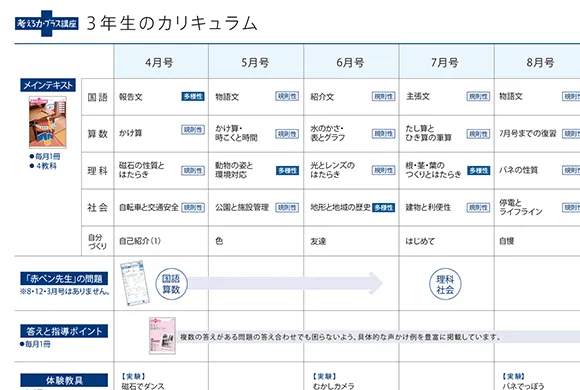Screen dimensions: 580x390
Task: Click the 複数の答えがある問題 description text
Action: click(x=340, y=337)
